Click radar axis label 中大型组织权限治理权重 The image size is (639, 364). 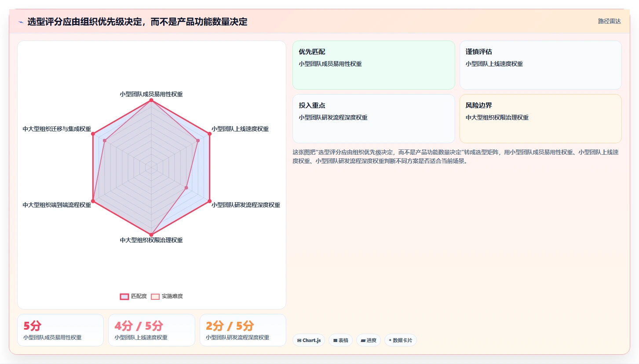click(x=151, y=240)
